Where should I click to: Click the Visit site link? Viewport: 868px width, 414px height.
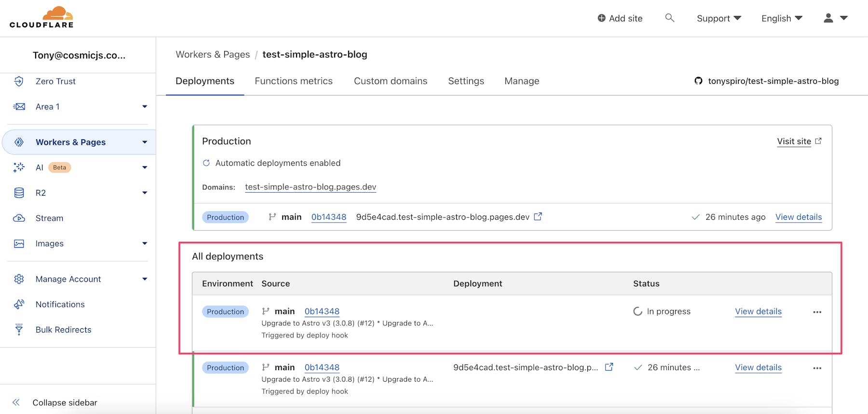point(794,141)
